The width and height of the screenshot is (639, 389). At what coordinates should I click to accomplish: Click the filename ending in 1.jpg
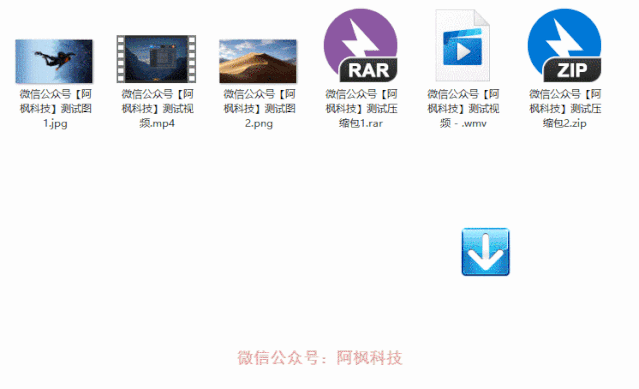click(55, 109)
